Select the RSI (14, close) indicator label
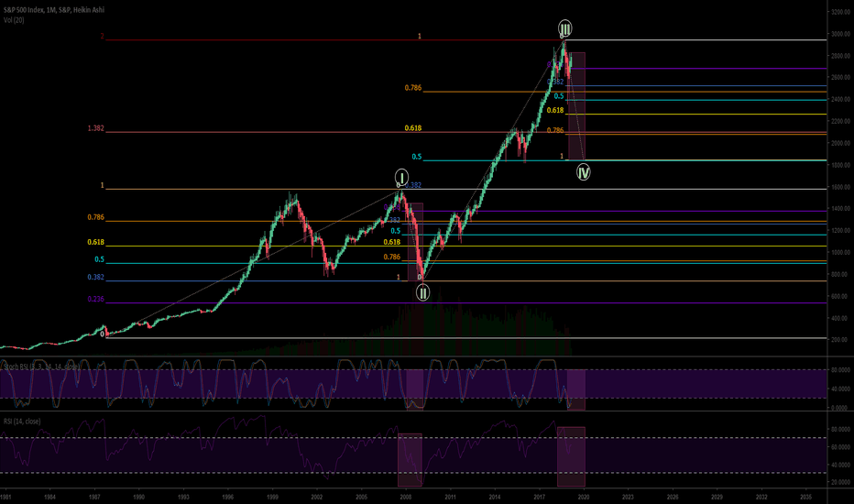The height and width of the screenshot is (504, 854). (22, 422)
